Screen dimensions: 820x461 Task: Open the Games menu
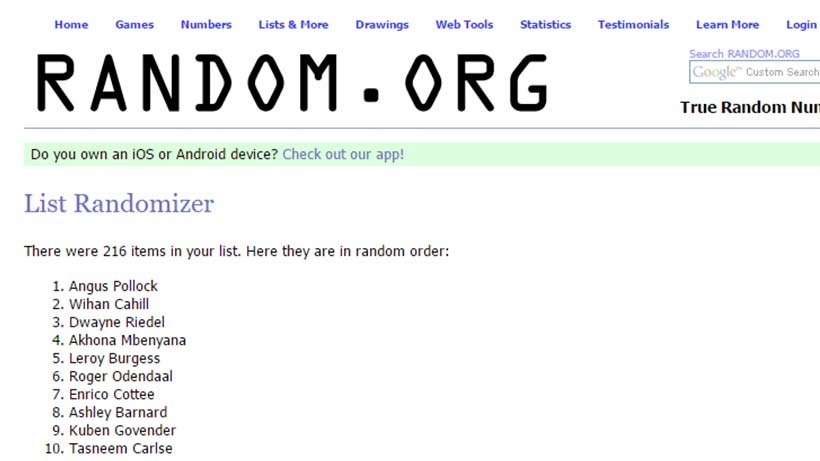134,25
